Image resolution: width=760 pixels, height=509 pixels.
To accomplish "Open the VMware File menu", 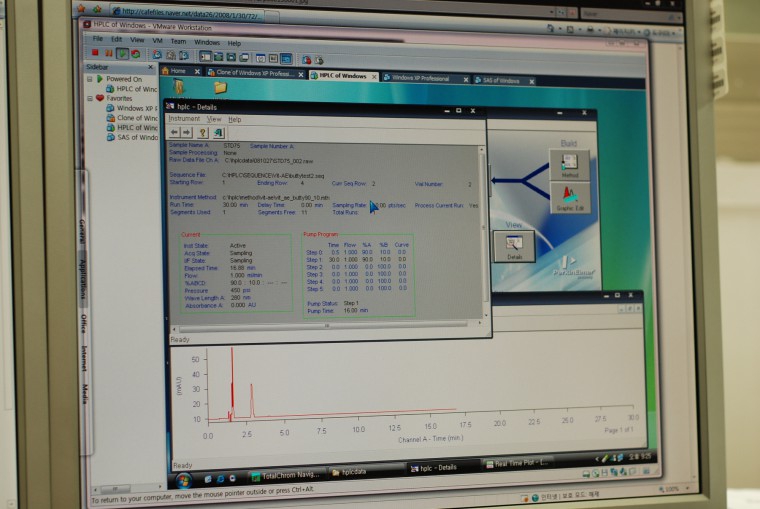I will tap(97, 38).
